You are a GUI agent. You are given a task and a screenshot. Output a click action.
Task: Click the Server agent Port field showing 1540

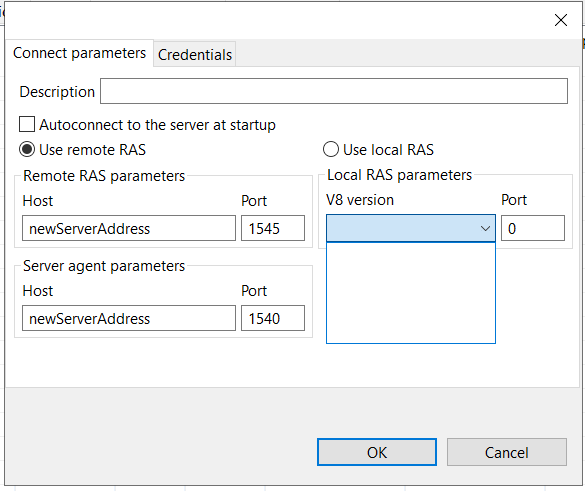[273, 318]
